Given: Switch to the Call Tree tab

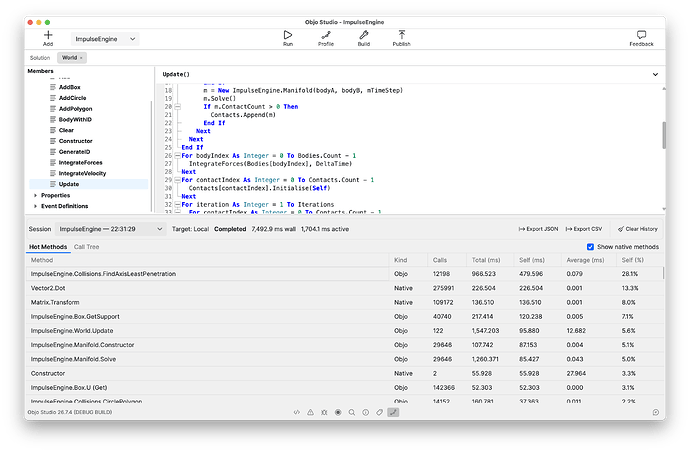Looking at the screenshot, I should 86,247.
